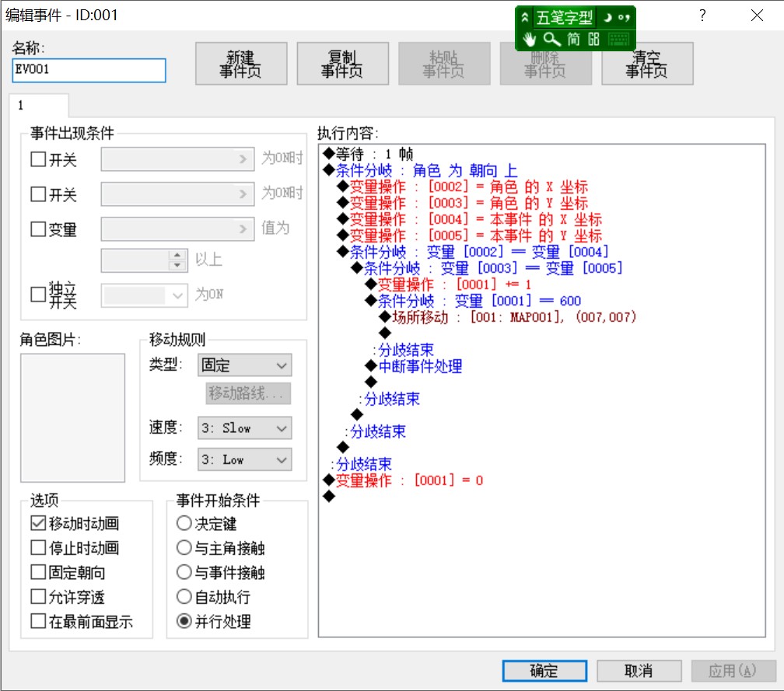
Task: Check the 停止时动画 option
Action: 38,548
